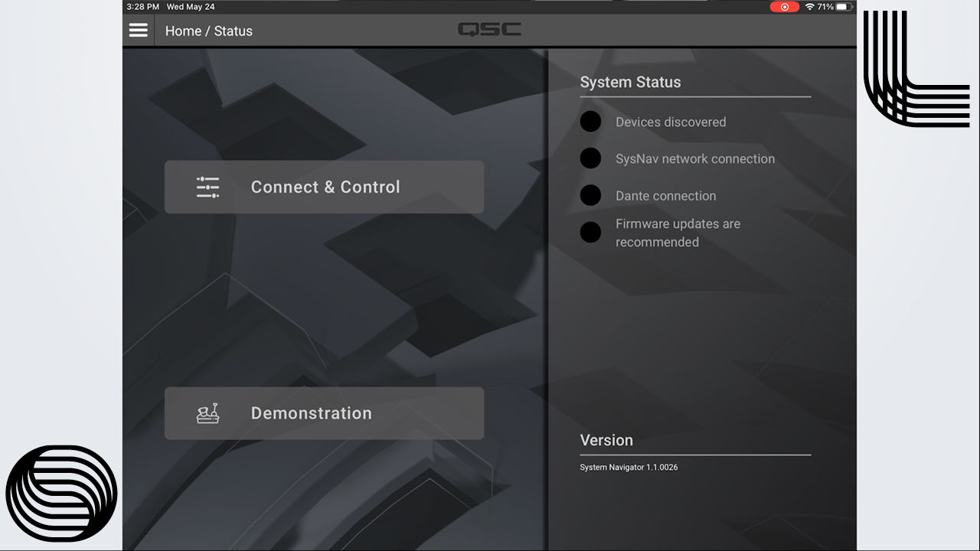Tap the 3:28 PM clock in status bar
The height and width of the screenshot is (551, 980).
pos(142,7)
